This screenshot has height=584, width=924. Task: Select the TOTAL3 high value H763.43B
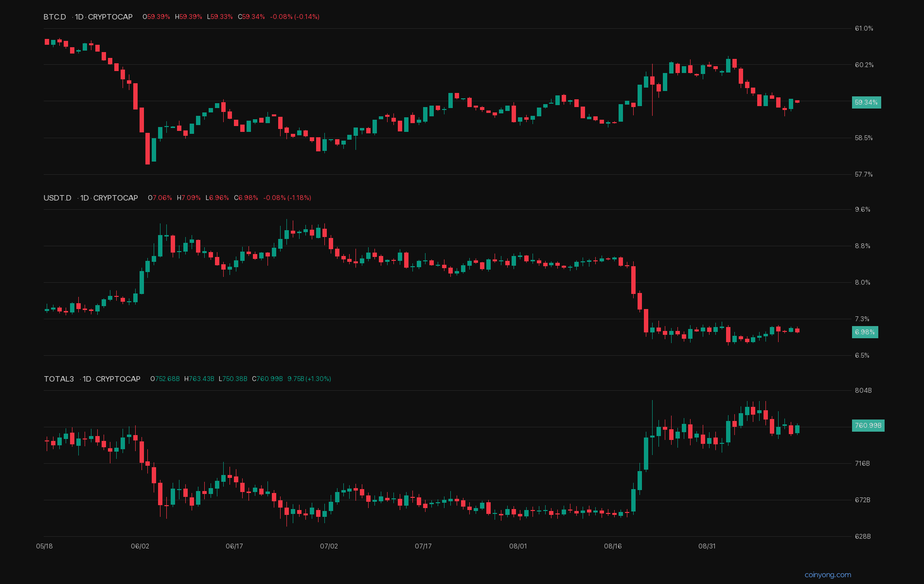click(199, 379)
